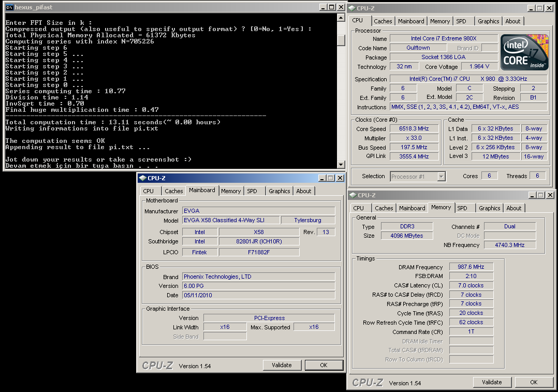Click the Cycle Time tRAS value 20 clocks
558x392 pixels.
[471, 313]
